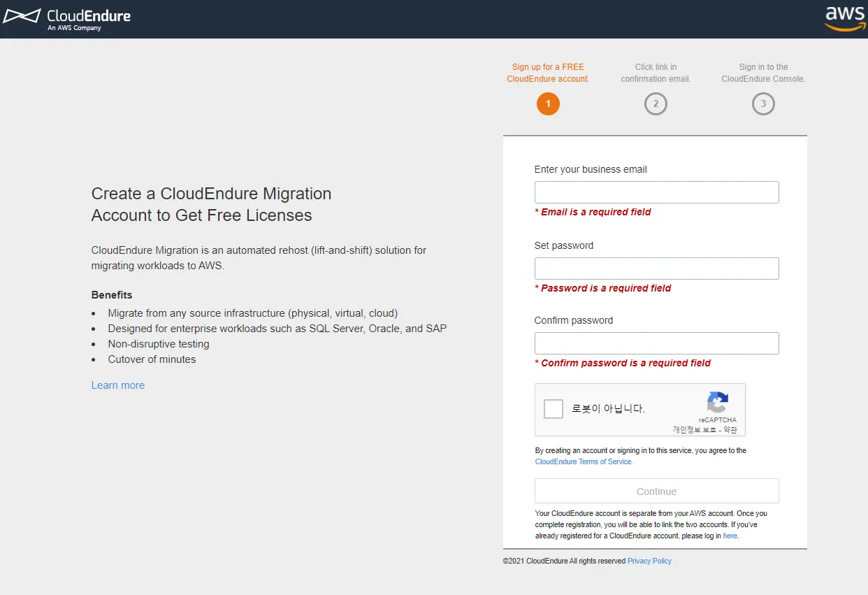Click the 'Enter your business email' label
The image size is (868, 595).
pyautogui.click(x=591, y=169)
